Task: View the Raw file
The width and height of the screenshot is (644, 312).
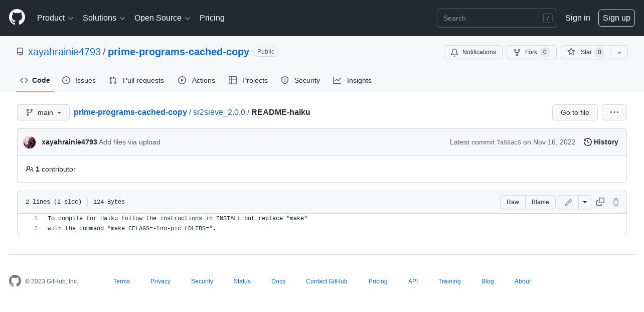Action: click(x=513, y=202)
